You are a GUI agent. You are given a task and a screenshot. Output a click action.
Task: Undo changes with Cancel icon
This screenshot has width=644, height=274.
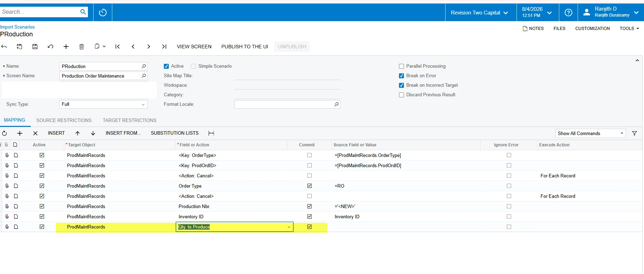point(50,47)
